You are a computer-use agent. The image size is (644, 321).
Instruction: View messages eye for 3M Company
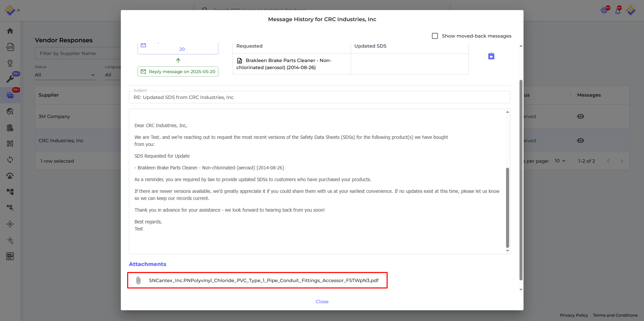point(581,116)
